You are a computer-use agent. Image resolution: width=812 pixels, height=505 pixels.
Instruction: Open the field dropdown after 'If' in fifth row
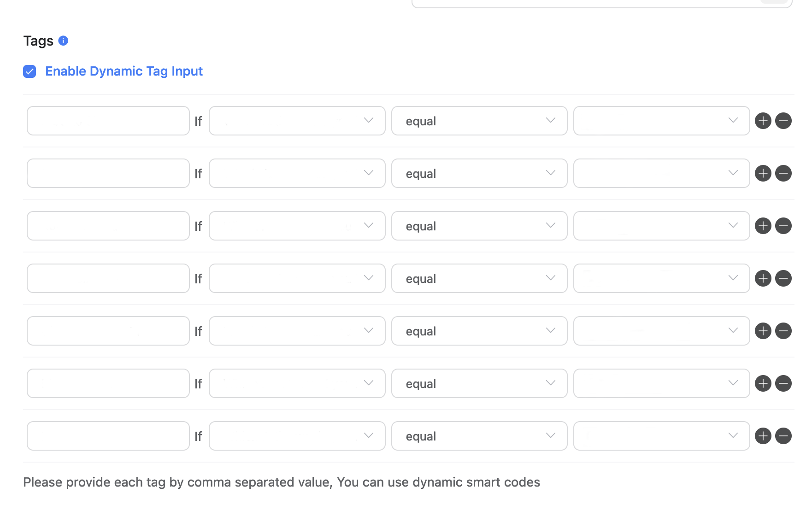click(x=297, y=331)
